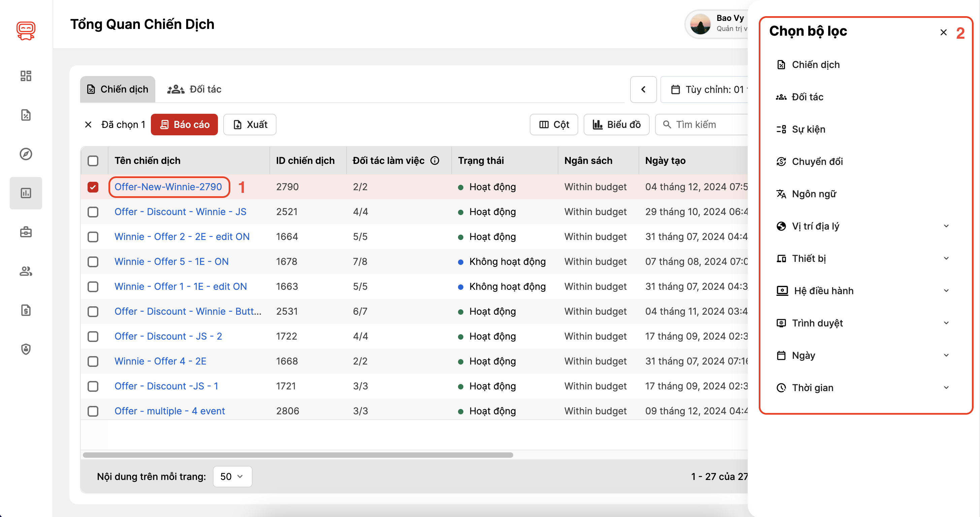Check the Offer - multiple - 4 event checkbox
Screen dimensions: 980x517
tap(93, 411)
